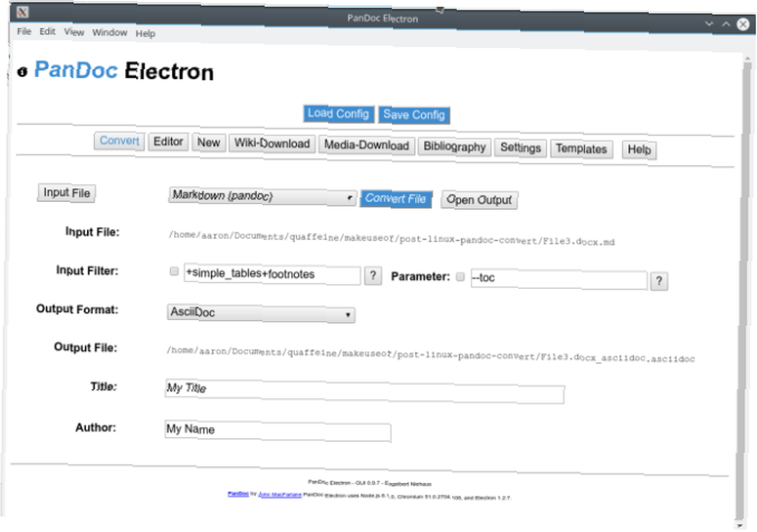
Task: Click the PanDoc Electron page heading
Action: tap(123, 71)
